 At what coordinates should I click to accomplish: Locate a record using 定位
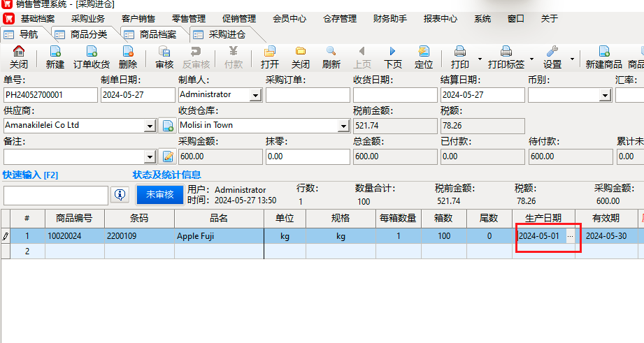tap(424, 57)
